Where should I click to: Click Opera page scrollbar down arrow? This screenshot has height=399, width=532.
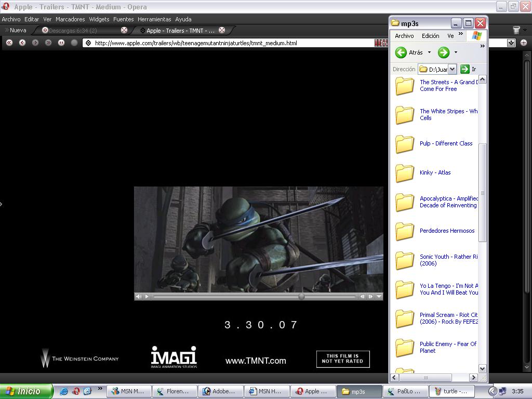[x=527, y=367]
